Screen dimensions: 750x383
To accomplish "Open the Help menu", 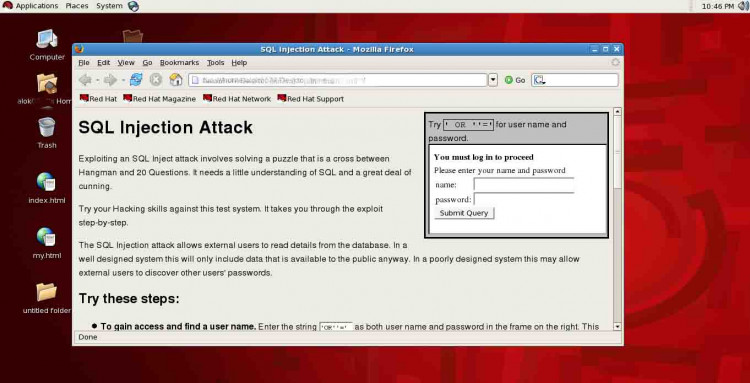I will pyautogui.click(x=239, y=63).
